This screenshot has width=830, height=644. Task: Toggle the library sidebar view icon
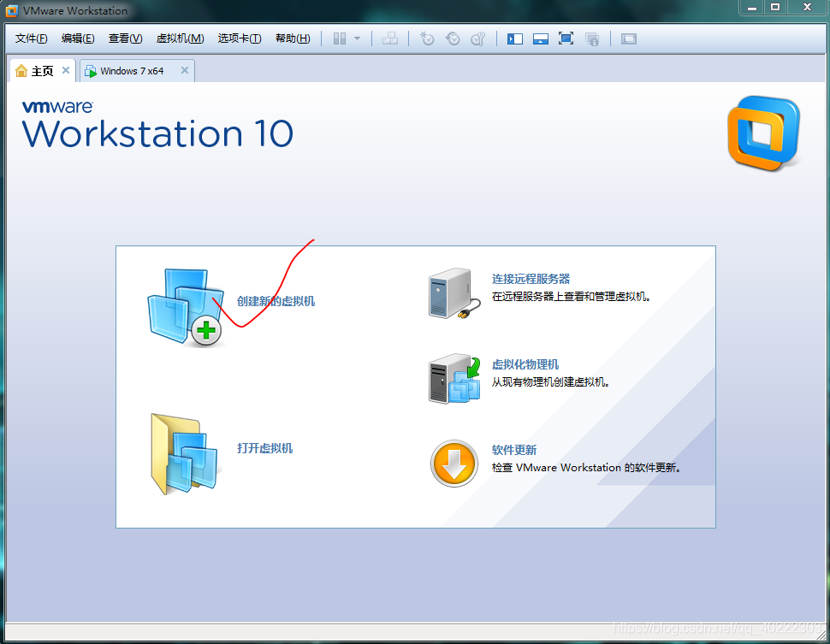515,38
